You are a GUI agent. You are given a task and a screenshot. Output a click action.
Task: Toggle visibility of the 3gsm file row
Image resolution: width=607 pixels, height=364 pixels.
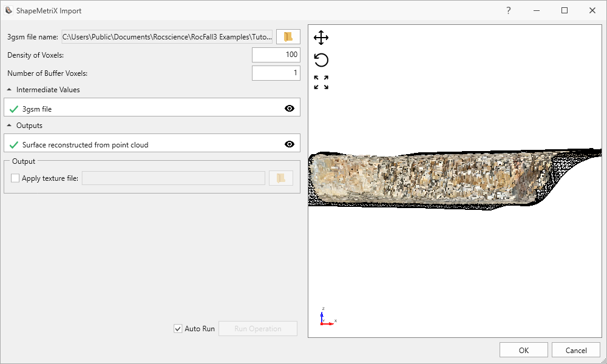click(x=289, y=109)
